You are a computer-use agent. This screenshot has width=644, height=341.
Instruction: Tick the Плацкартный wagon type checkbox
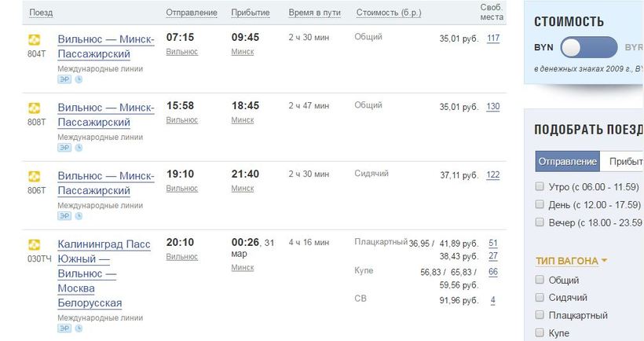(540, 315)
